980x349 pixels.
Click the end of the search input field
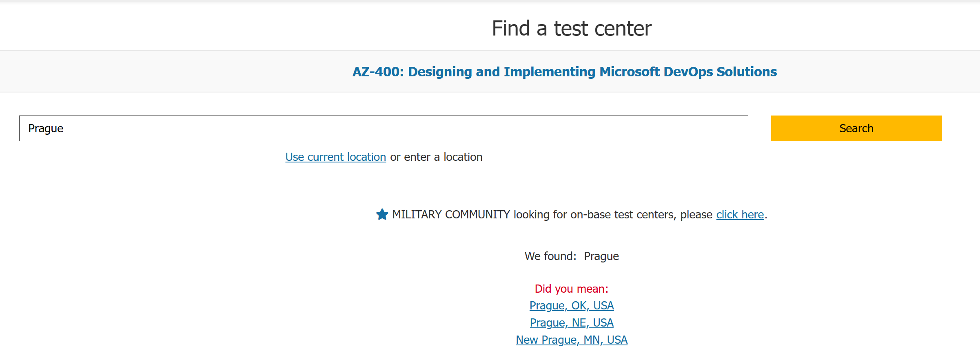point(734,128)
